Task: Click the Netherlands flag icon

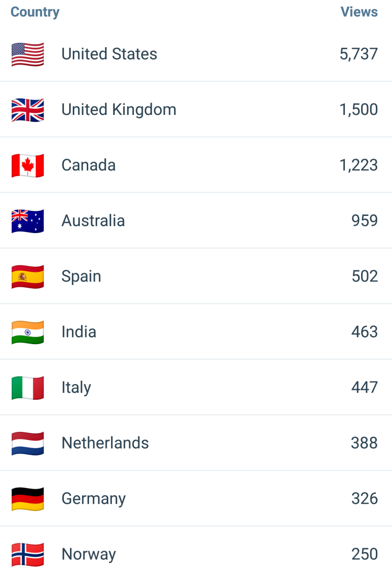Action: [x=28, y=443]
